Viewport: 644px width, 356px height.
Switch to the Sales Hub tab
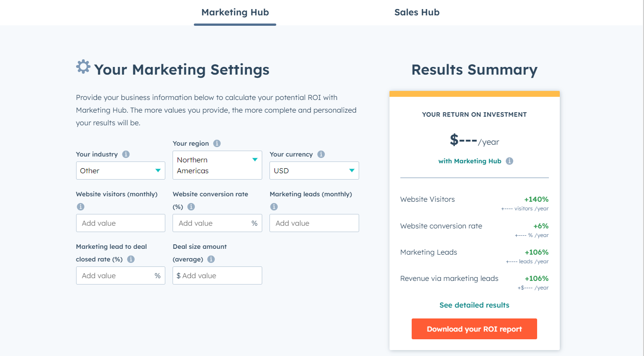(x=417, y=12)
